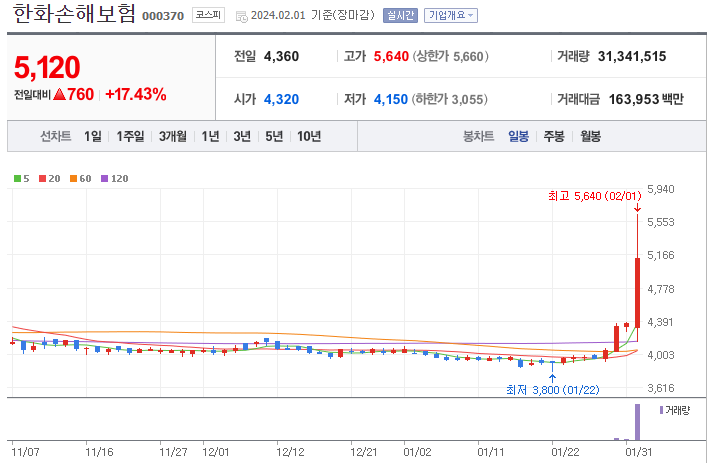Show the 3년 line chart
Screen dimensions: 707x463
click(x=242, y=136)
